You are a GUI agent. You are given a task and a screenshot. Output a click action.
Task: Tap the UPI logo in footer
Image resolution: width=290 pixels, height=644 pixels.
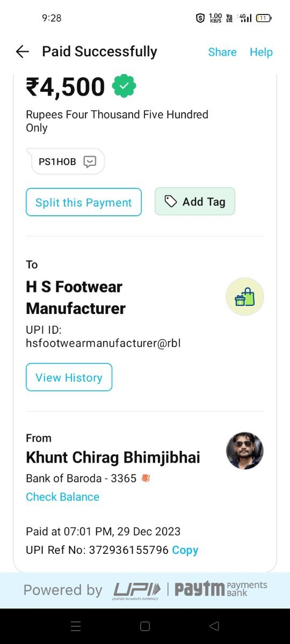point(136,590)
